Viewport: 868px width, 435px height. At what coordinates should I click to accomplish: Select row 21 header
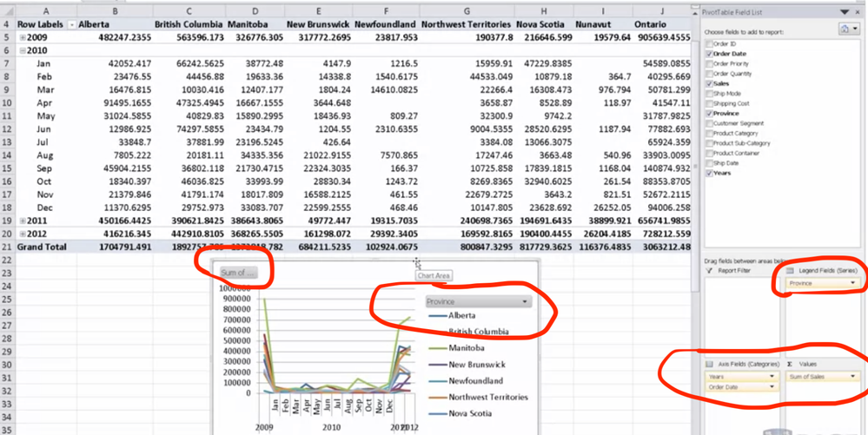point(7,247)
